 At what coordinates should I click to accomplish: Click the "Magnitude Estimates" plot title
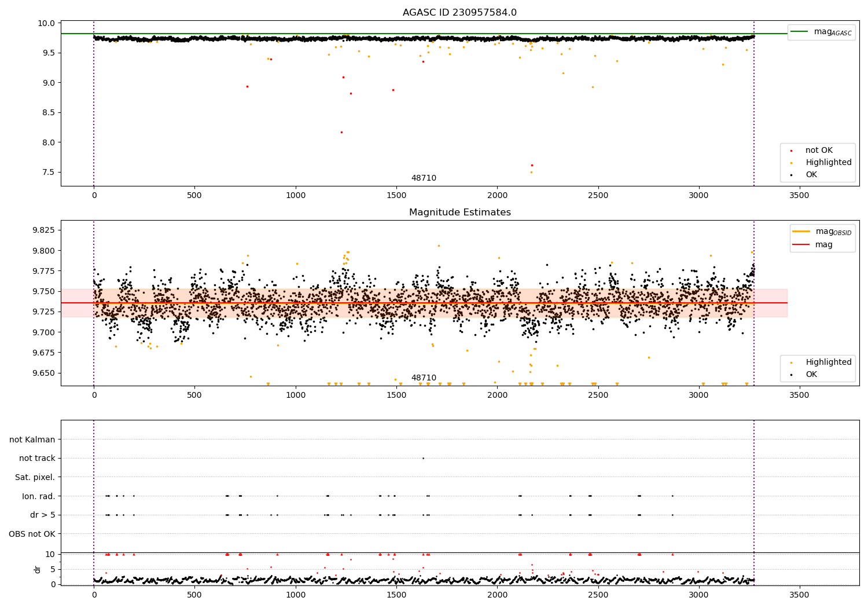(459, 213)
